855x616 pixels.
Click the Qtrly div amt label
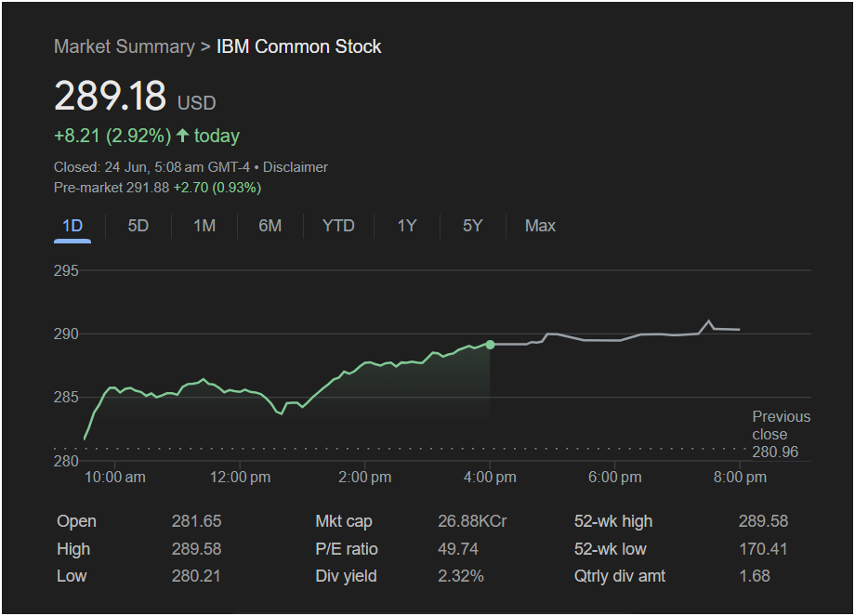tap(620, 576)
